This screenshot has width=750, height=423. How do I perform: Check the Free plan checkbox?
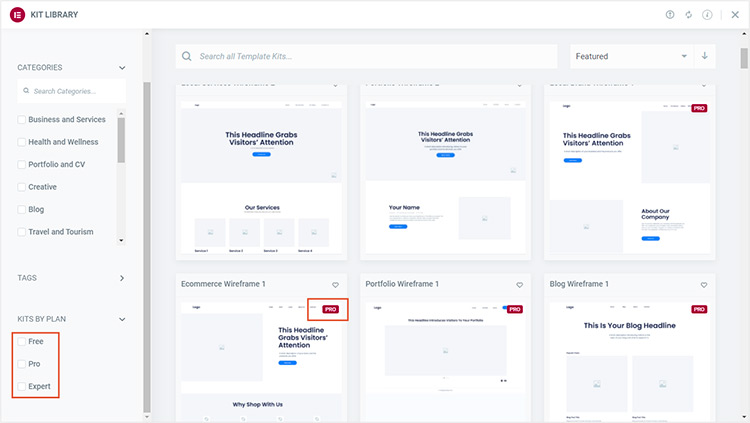click(23, 342)
